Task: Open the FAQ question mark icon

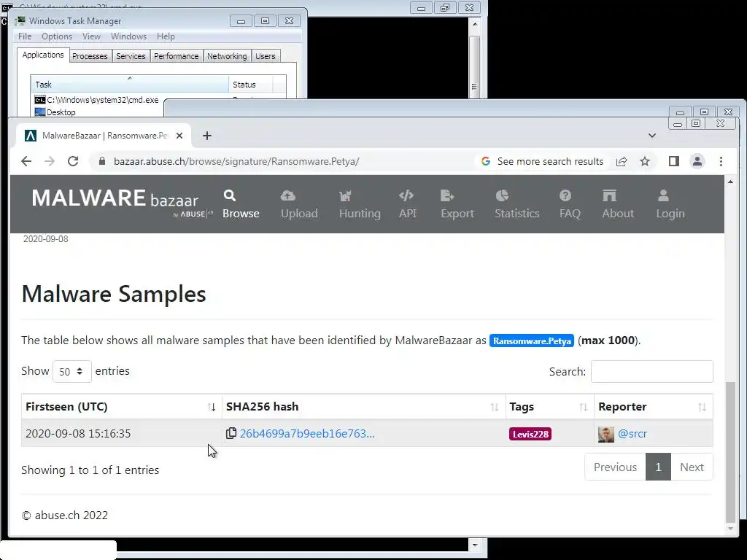Action: point(565,195)
